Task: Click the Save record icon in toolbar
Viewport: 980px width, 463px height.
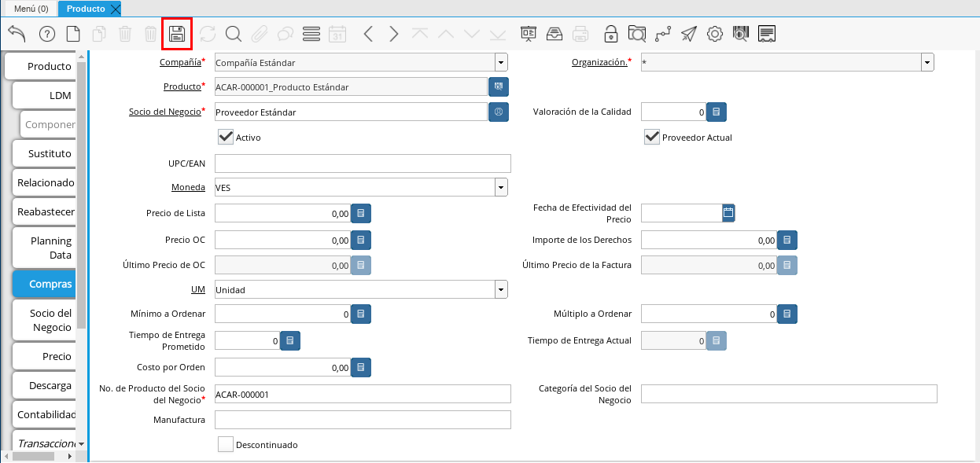Action: click(x=176, y=34)
